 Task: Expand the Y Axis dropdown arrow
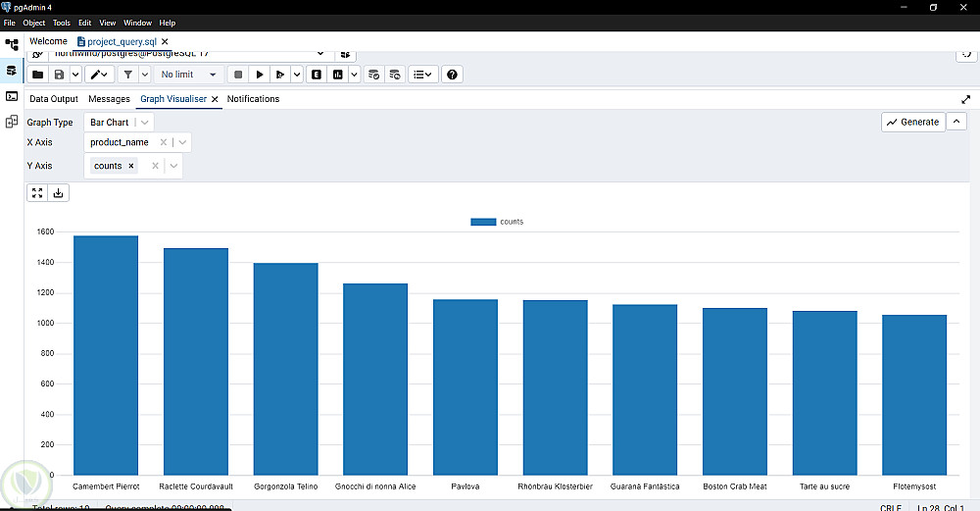(x=173, y=166)
